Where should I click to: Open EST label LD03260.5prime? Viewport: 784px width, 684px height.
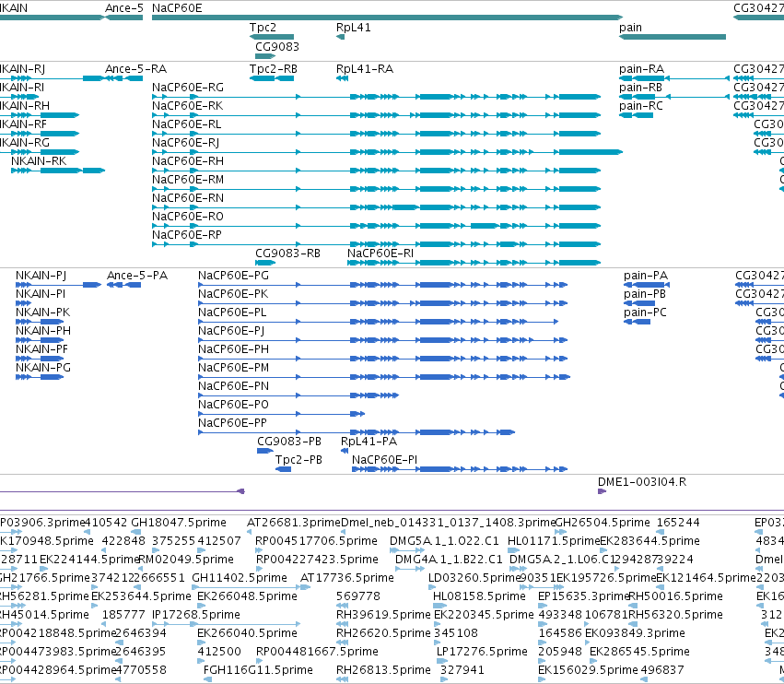click(474, 578)
